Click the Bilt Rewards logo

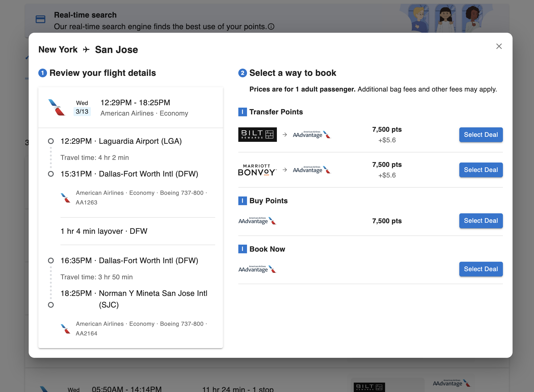[257, 135]
